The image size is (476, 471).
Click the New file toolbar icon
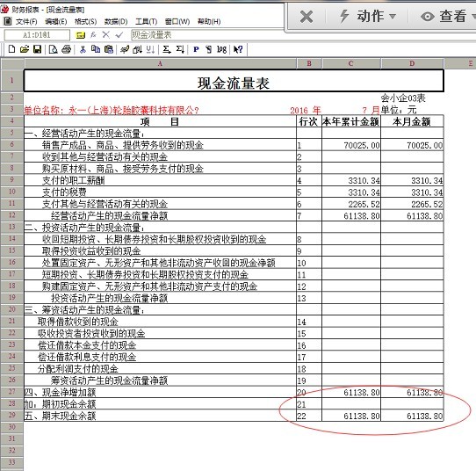click(x=11, y=49)
